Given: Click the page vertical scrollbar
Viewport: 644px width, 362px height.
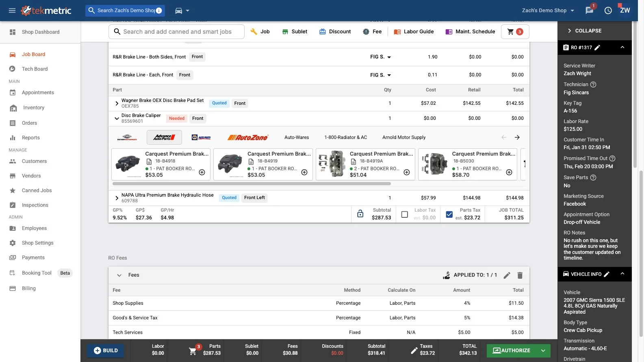Looking at the screenshot, I should click(641, 254).
